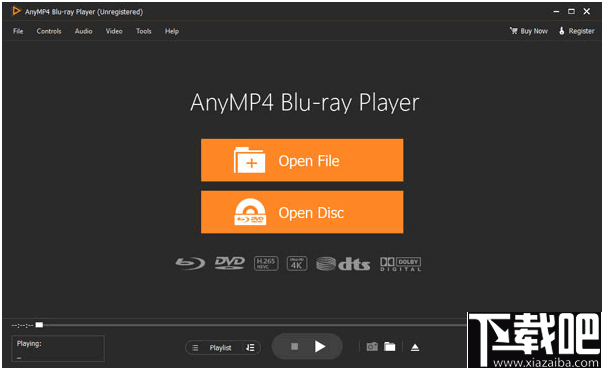Eject the disc with the eject icon
This screenshot has width=603, height=368.
415,347
